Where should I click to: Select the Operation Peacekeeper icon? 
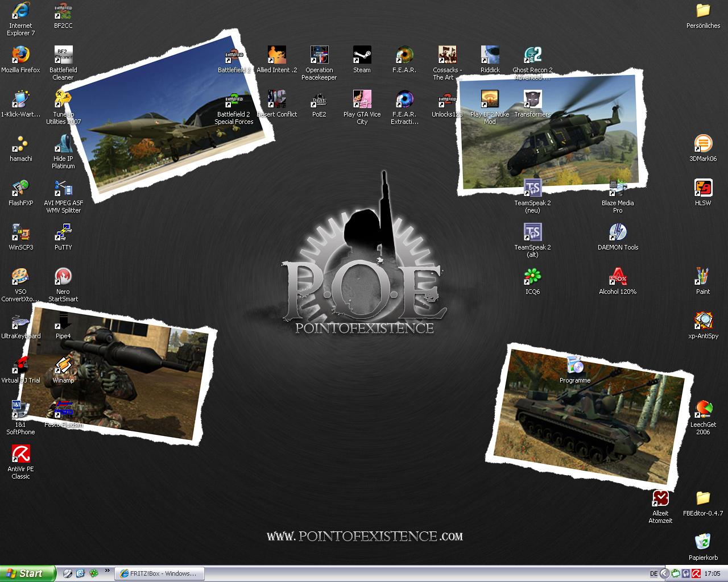coord(319,55)
